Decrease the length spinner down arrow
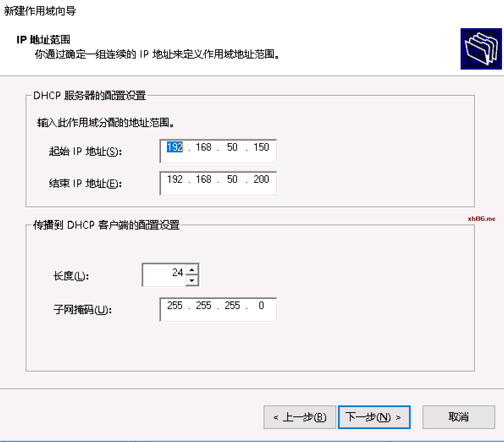Screen dimensions: 504x442 point(192,280)
